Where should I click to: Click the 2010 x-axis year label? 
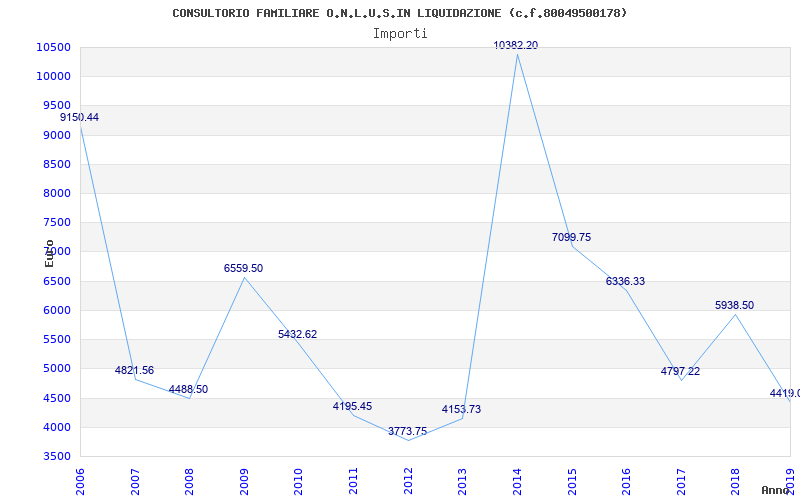(x=298, y=481)
